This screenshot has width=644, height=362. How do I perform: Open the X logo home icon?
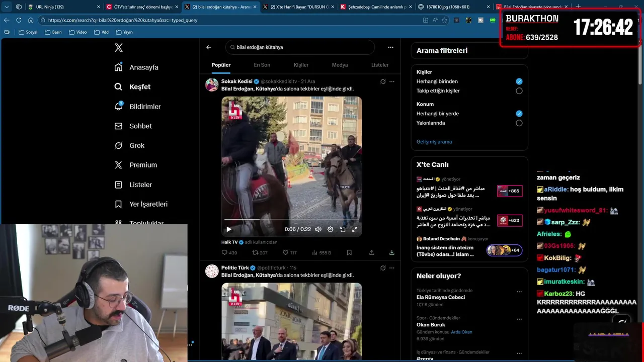119,48
